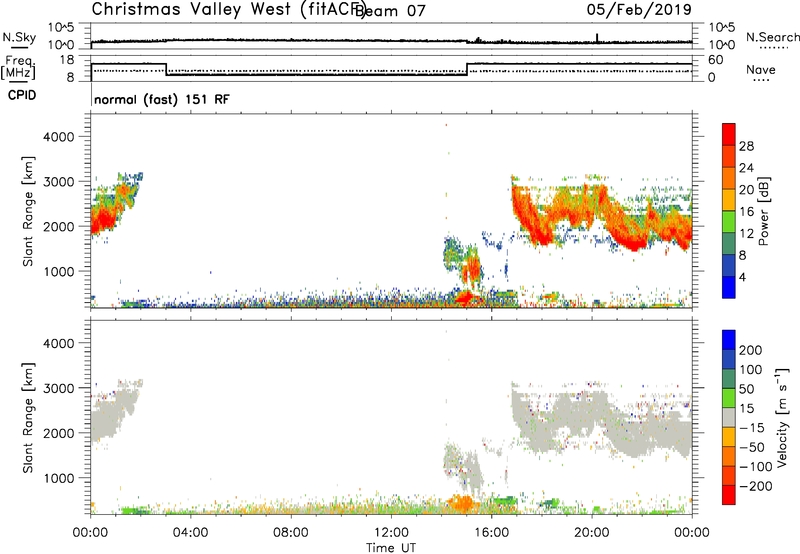Click the '08:00' time tick label
Image resolution: width=800 pixels, height=554 pixels.
[x=291, y=533]
